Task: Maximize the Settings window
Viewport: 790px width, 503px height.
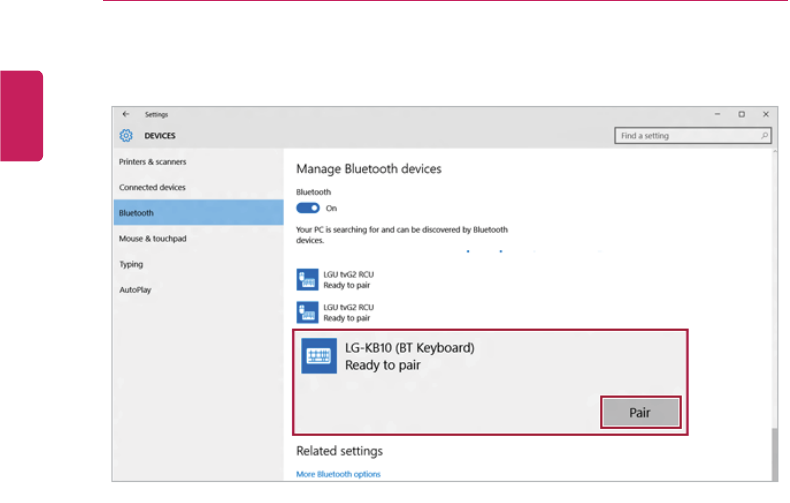Action: point(741,115)
